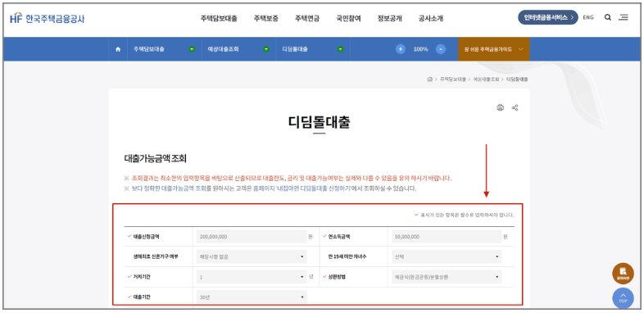Click 예상대출조회 breadcrumb link
The width and height of the screenshot is (644, 313).
(487, 79)
